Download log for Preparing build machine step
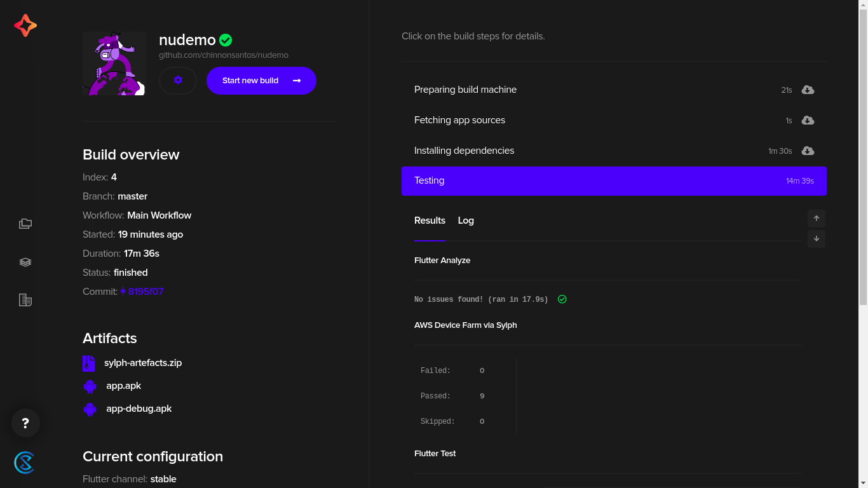The width and height of the screenshot is (868, 488). (x=807, y=90)
